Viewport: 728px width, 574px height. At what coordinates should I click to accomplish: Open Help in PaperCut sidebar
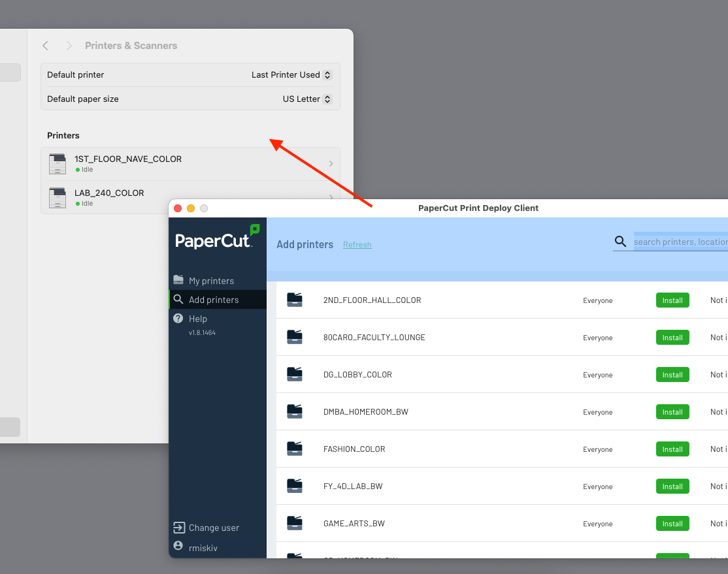217,318
